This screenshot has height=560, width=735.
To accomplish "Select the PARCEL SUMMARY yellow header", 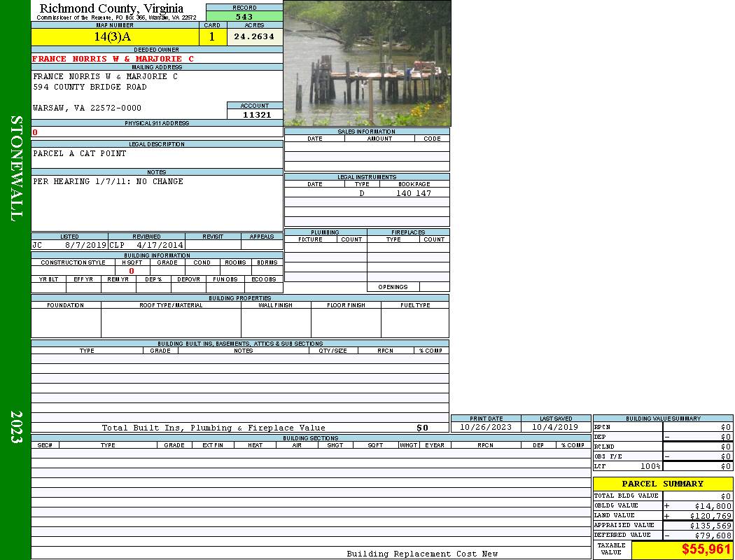I will pos(663,484).
